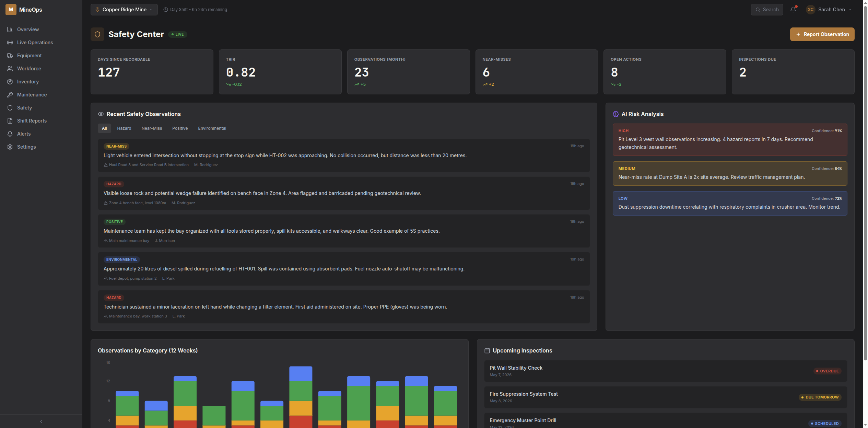Click location pin icon in mine selector
The height and width of the screenshot is (428, 868).
coord(97,10)
